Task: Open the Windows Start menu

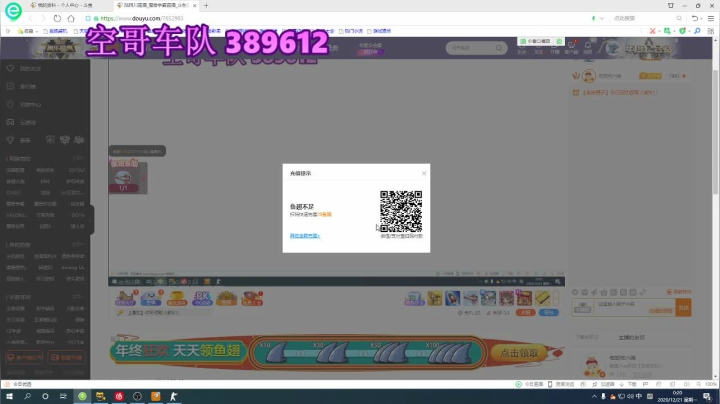Action: click(9, 396)
